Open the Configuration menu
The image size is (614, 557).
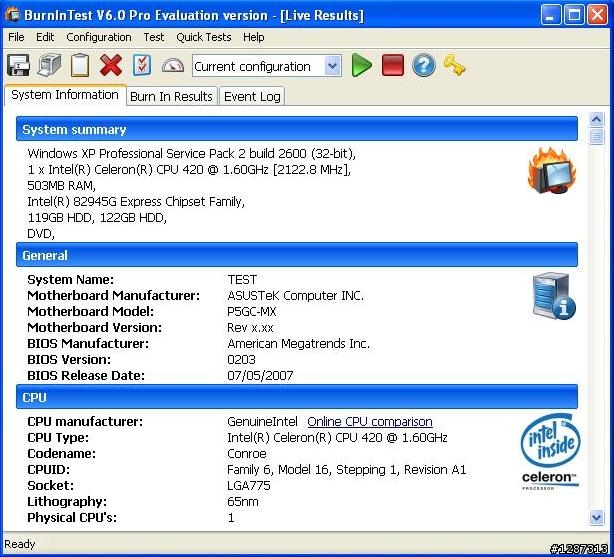[x=99, y=37]
